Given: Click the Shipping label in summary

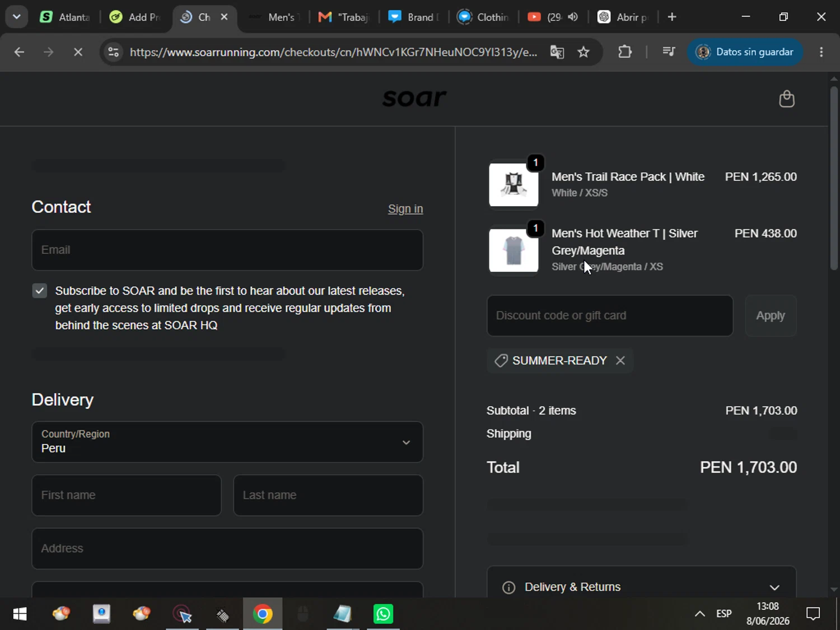Looking at the screenshot, I should tap(508, 434).
